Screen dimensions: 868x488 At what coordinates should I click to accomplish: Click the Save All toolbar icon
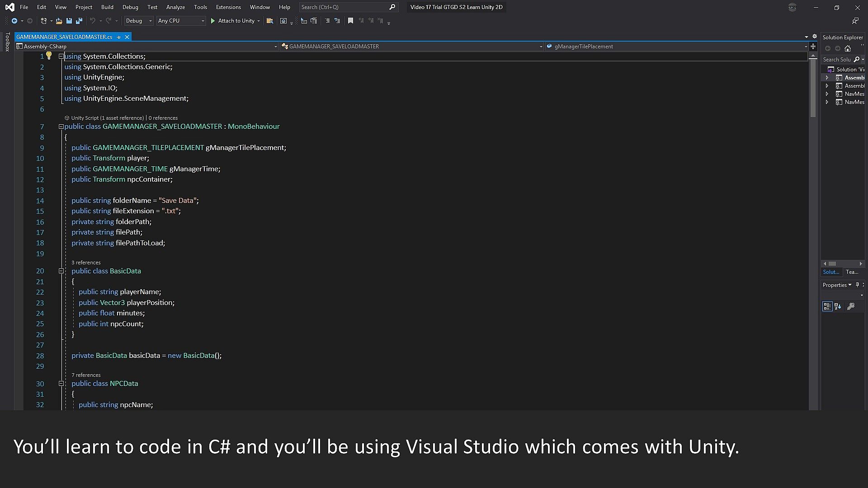coord(79,21)
